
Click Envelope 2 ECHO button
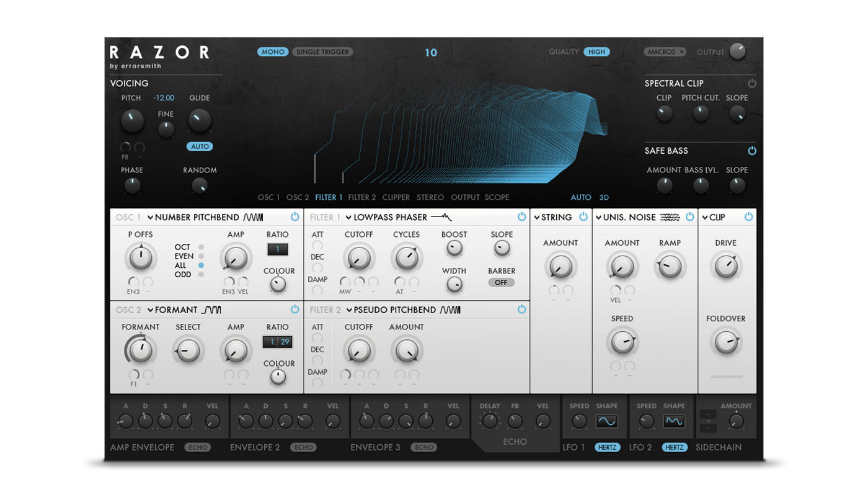pyautogui.click(x=303, y=447)
